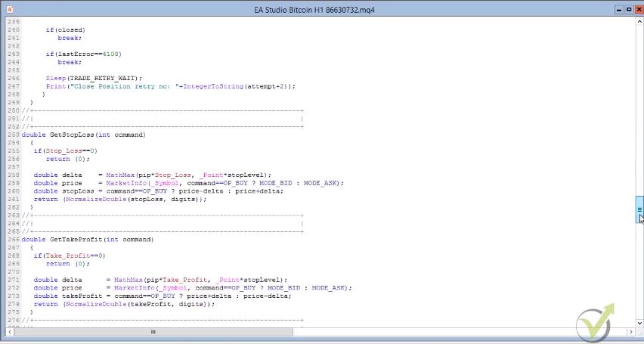Minimize the EA Studio Bitcoin window
This screenshot has width=644, height=344.
[618, 9]
